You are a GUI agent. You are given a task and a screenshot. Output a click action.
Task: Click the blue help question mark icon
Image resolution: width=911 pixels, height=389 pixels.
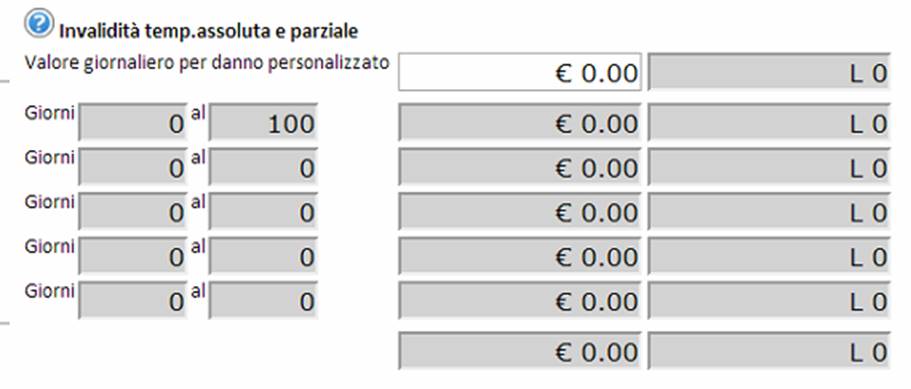pos(38,24)
